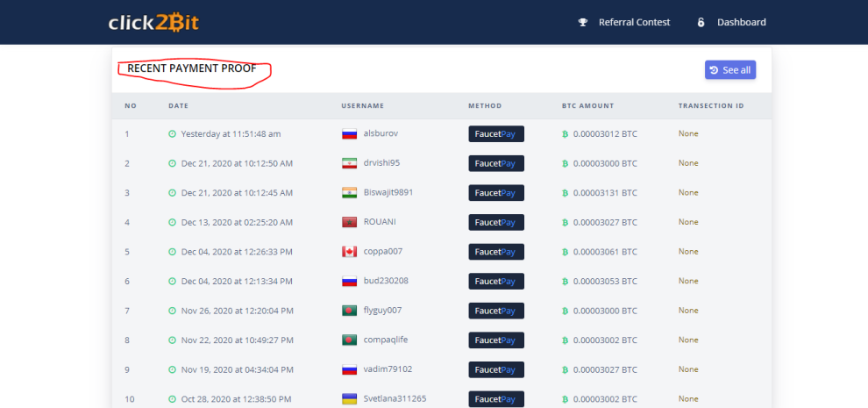868x408 pixels.
Task: Click the FaucetPay badge in the vadim79102 row
Action: (496, 369)
